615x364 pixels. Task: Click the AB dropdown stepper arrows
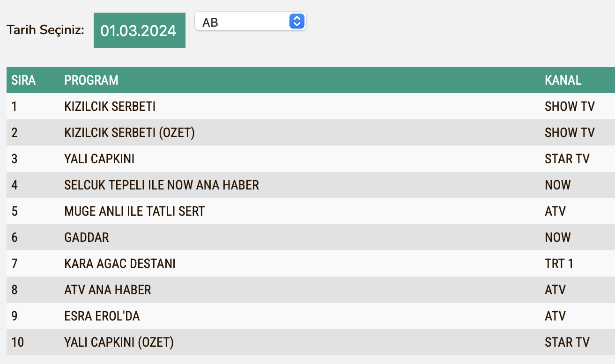click(x=297, y=21)
